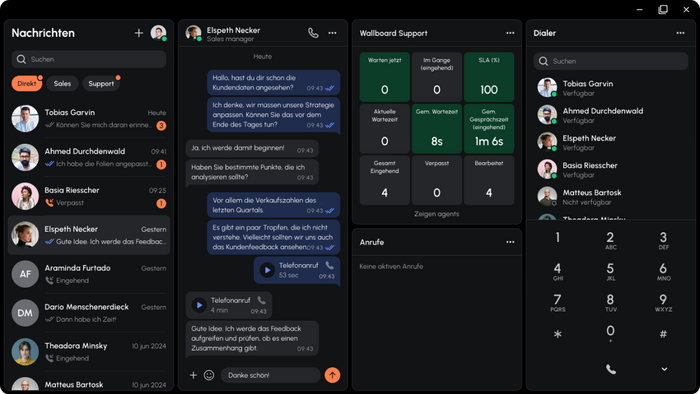
Task: Collapse the dial pad with chevron
Action: (x=664, y=369)
